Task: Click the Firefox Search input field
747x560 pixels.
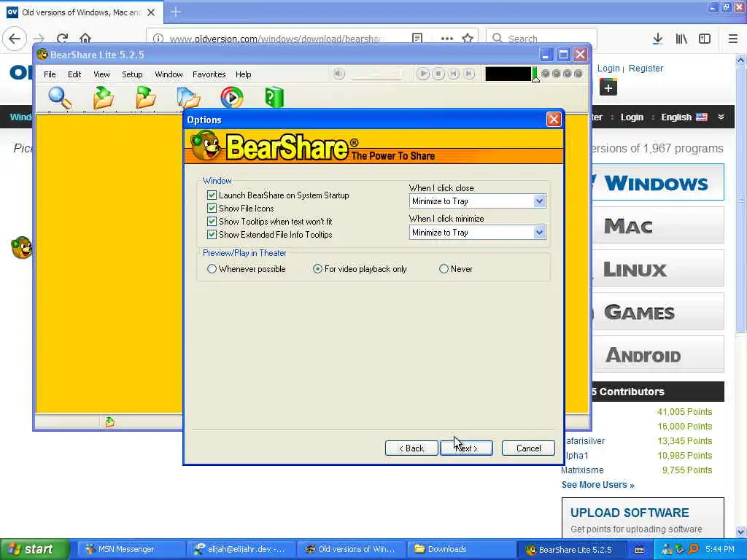Action: coord(541,39)
